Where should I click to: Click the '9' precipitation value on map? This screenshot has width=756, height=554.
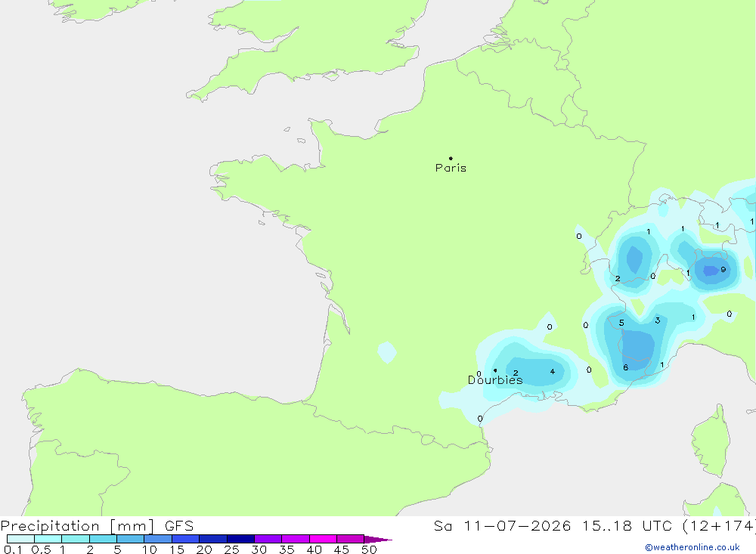point(723,270)
